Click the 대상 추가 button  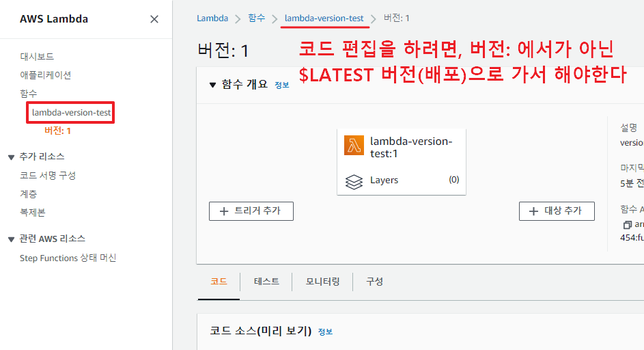tap(557, 211)
